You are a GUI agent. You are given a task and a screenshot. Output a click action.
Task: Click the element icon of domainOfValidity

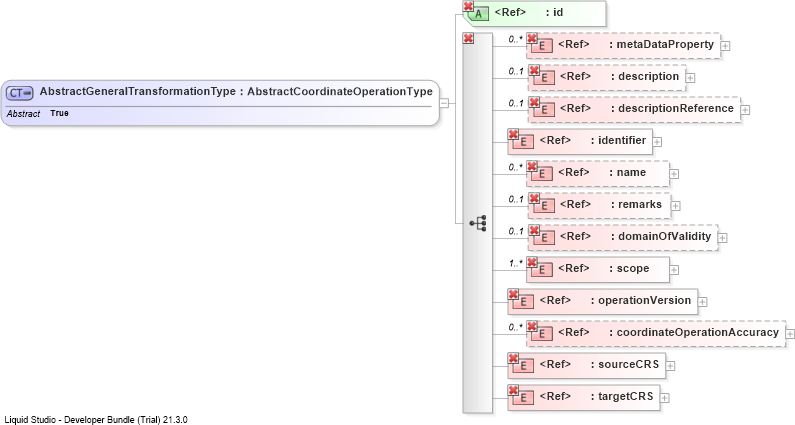pos(544,237)
